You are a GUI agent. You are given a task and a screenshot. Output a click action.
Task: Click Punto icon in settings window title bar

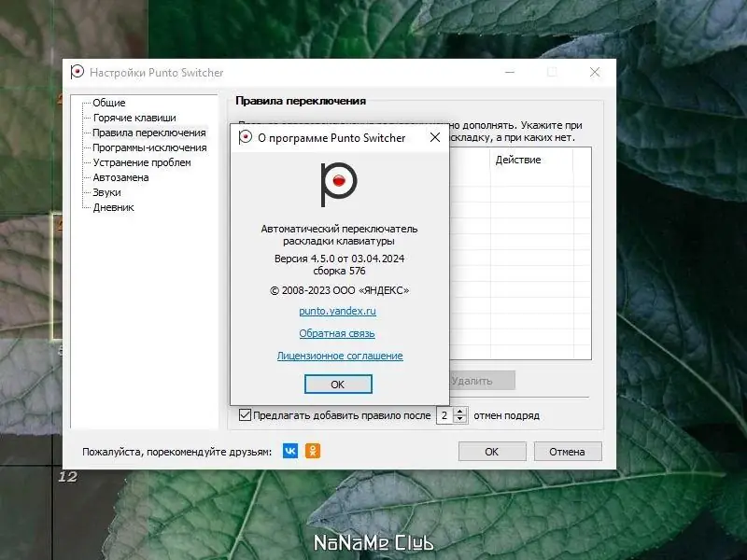(78, 72)
